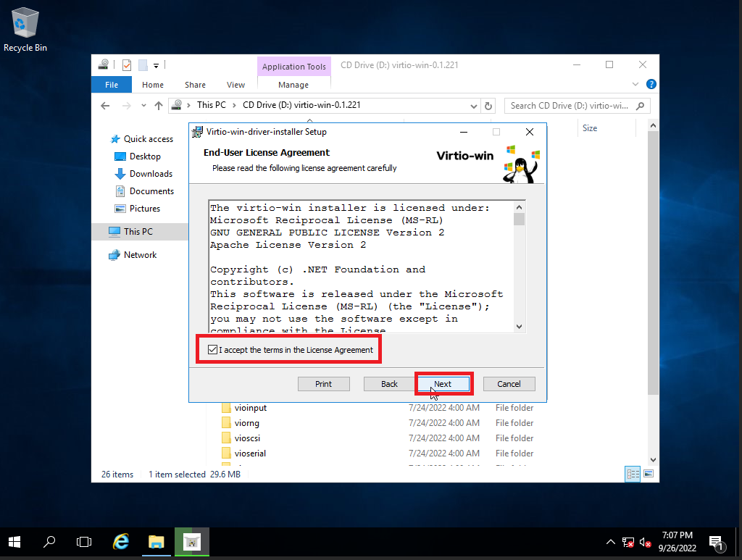Click the vioserial folder icon
This screenshot has width=742, height=560.
226,453
